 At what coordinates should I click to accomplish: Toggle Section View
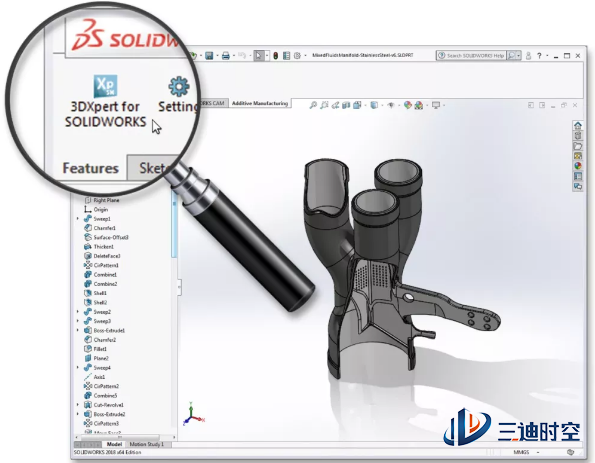(x=346, y=105)
